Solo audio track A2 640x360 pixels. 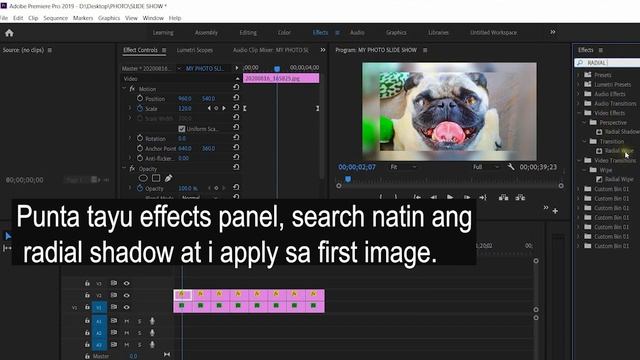coord(139,333)
